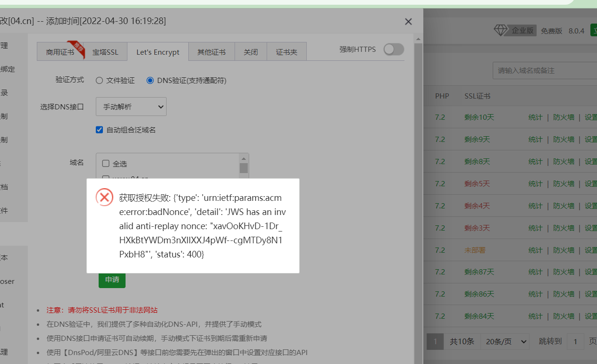Uncheck the 自动组合泛域名 checkbox

pyautogui.click(x=99, y=130)
